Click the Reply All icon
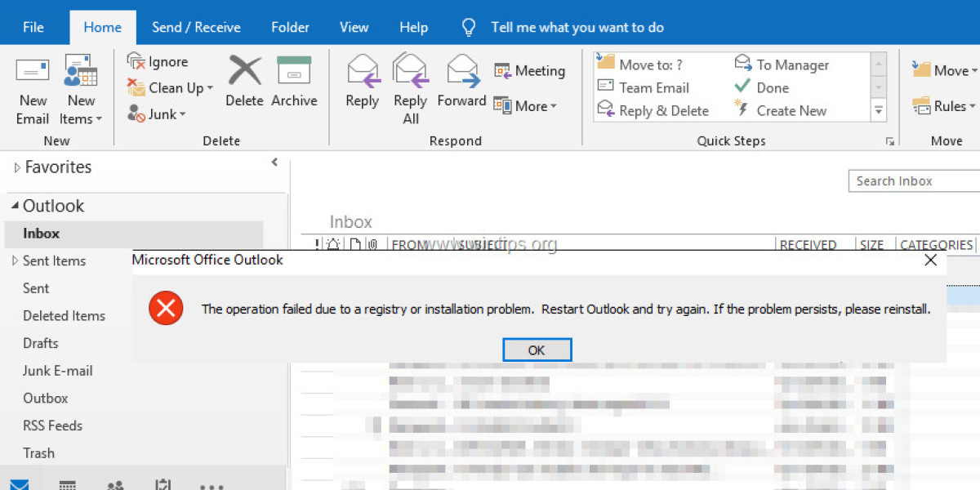 click(x=410, y=72)
